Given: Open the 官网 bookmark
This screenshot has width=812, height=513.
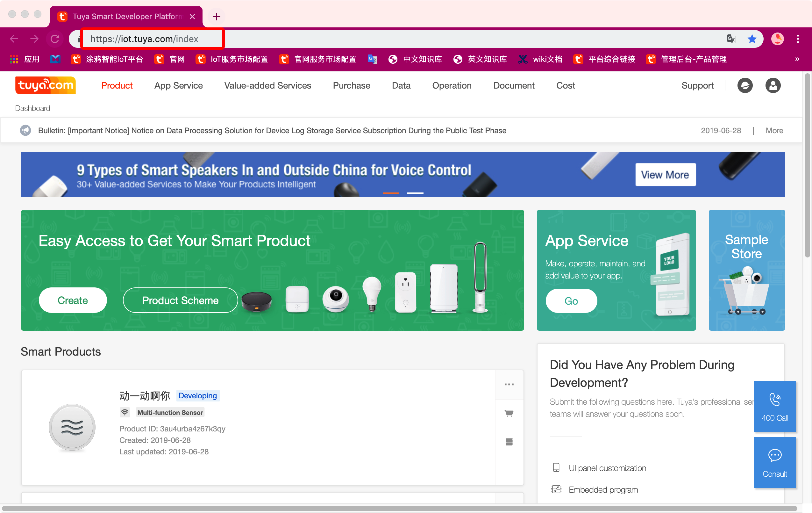Looking at the screenshot, I should tap(170, 59).
